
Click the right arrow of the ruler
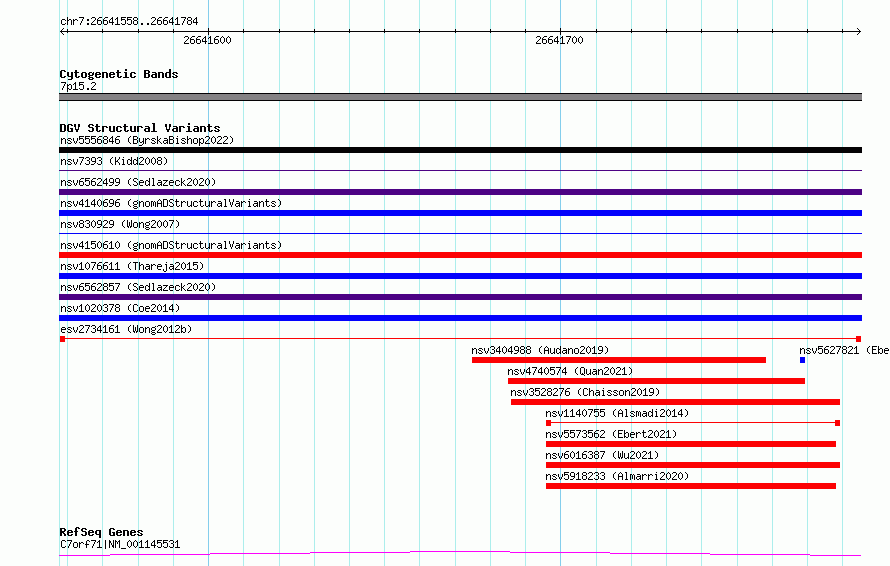tap(858, 32)
